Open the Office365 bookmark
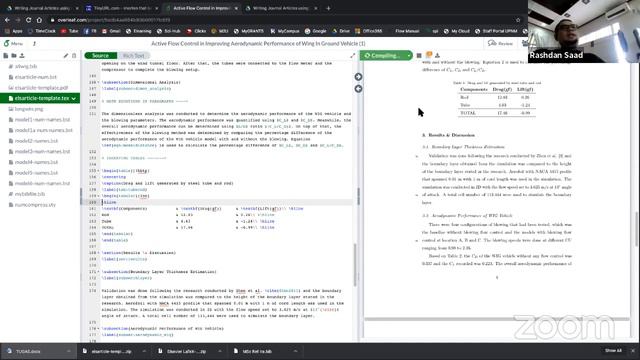 point(369,31)
